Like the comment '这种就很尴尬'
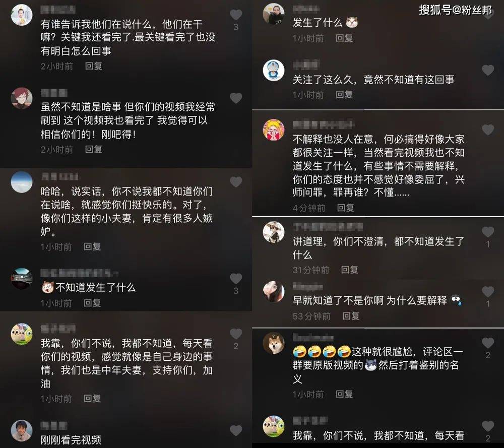504x448 pixels. click(x=488, y=343)
